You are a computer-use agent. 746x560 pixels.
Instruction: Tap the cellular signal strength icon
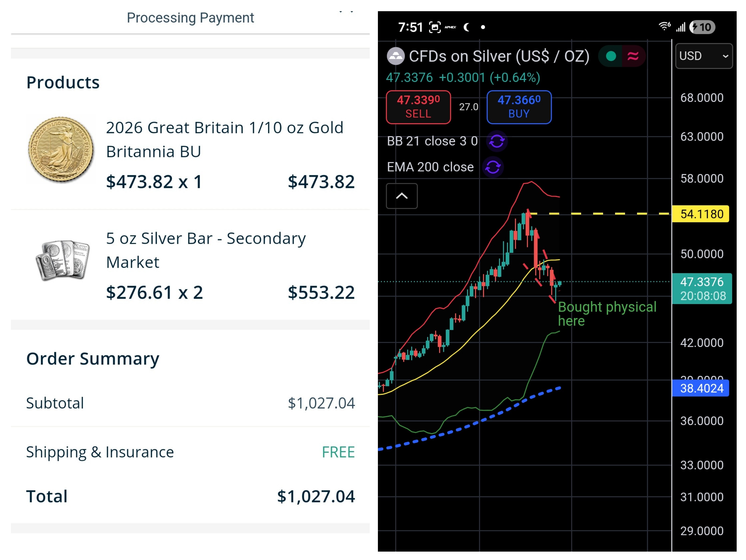coord(681,27)
